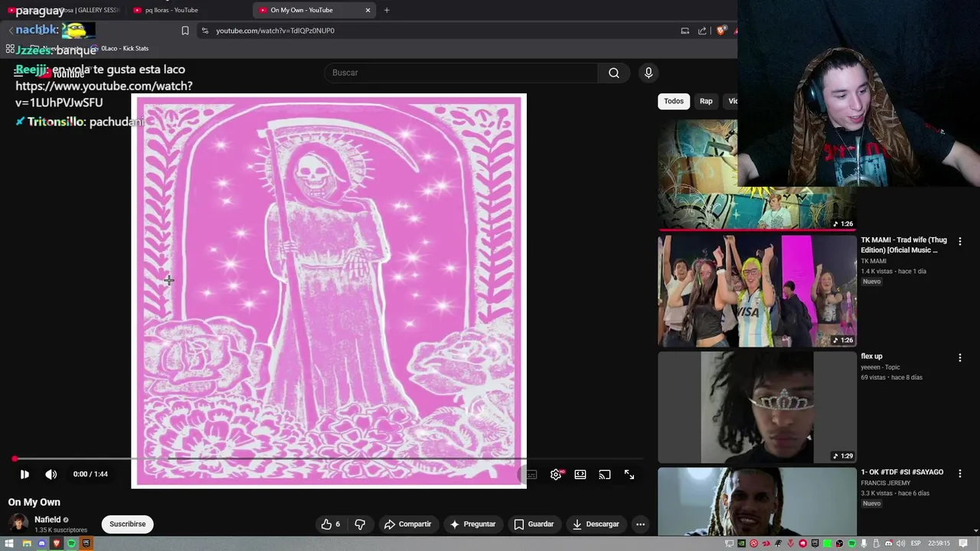Click the flex up video title
Viewport: 980px width, 551px height.
pos(871,356)
